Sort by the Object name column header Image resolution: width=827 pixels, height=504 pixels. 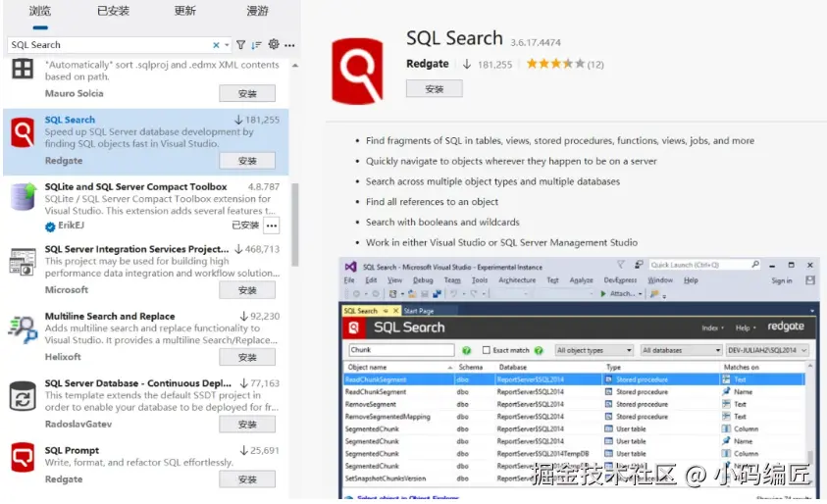pyautogui.click(x=398, y=367)
